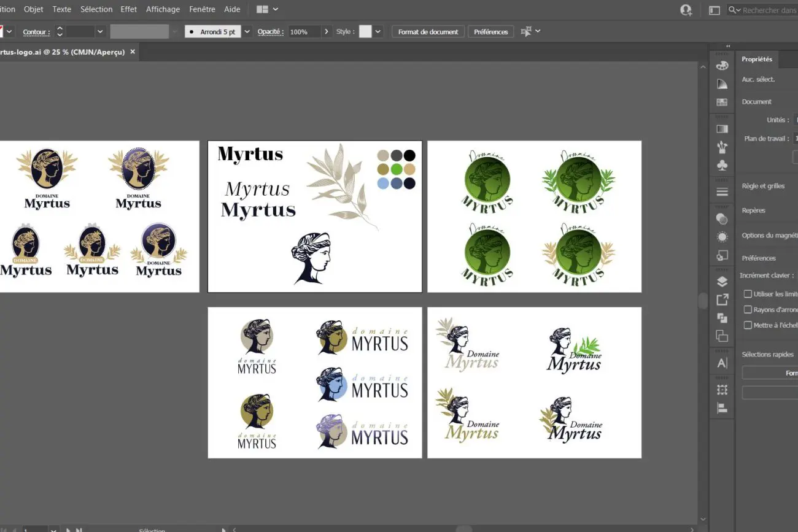Enable the 'Utiliser les limites' checkbox

[x=748, y=294]
